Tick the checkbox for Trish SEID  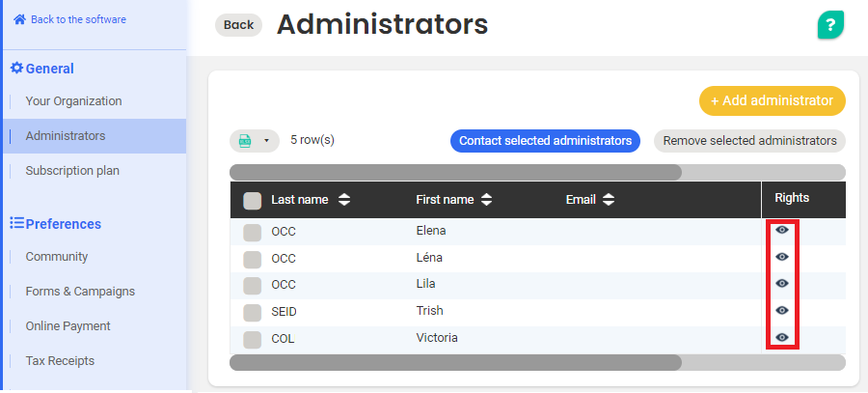252,312
